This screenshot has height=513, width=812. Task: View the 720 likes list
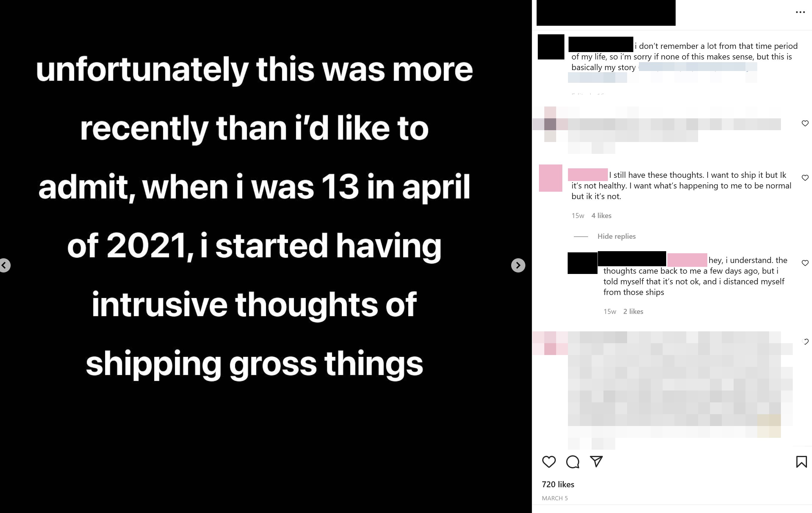click(x=558, y=484)
